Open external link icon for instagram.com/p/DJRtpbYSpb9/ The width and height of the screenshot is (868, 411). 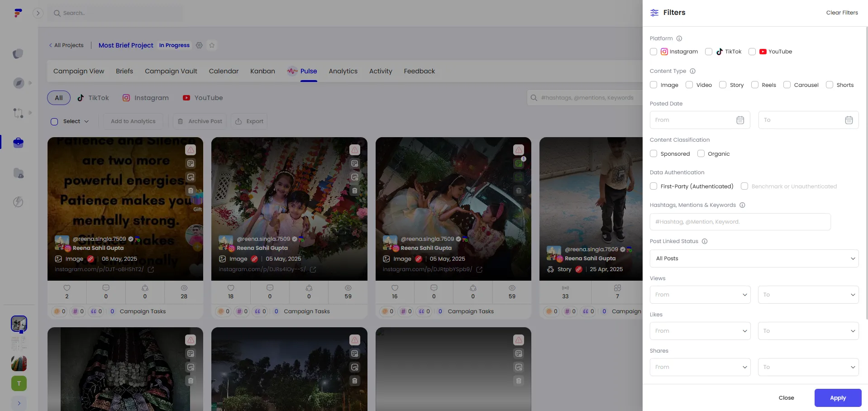479,269
